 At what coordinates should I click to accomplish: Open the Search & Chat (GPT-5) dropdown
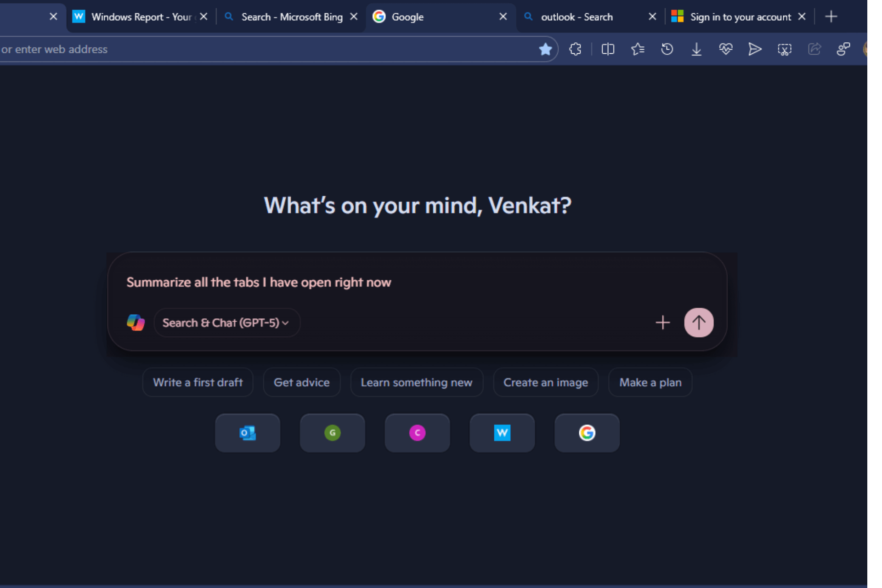click(227, 322)
